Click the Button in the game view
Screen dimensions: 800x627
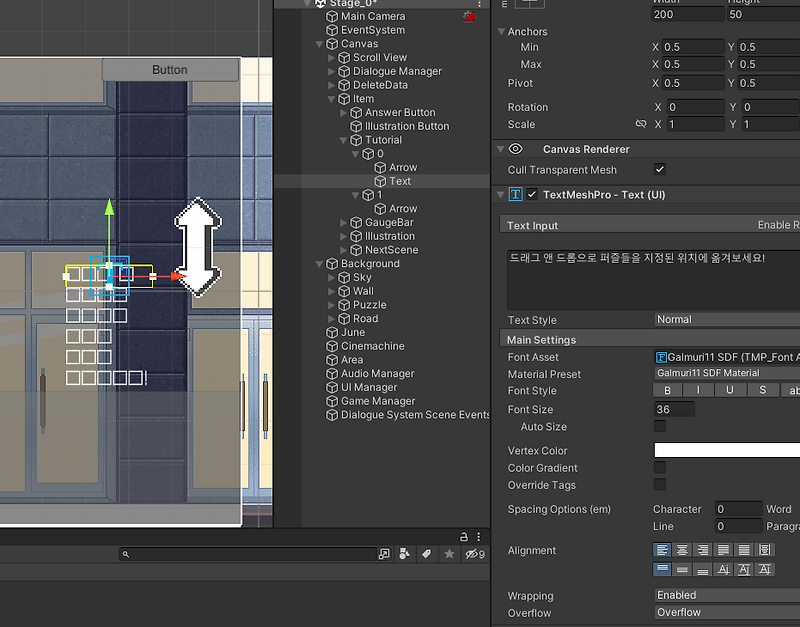169,69
